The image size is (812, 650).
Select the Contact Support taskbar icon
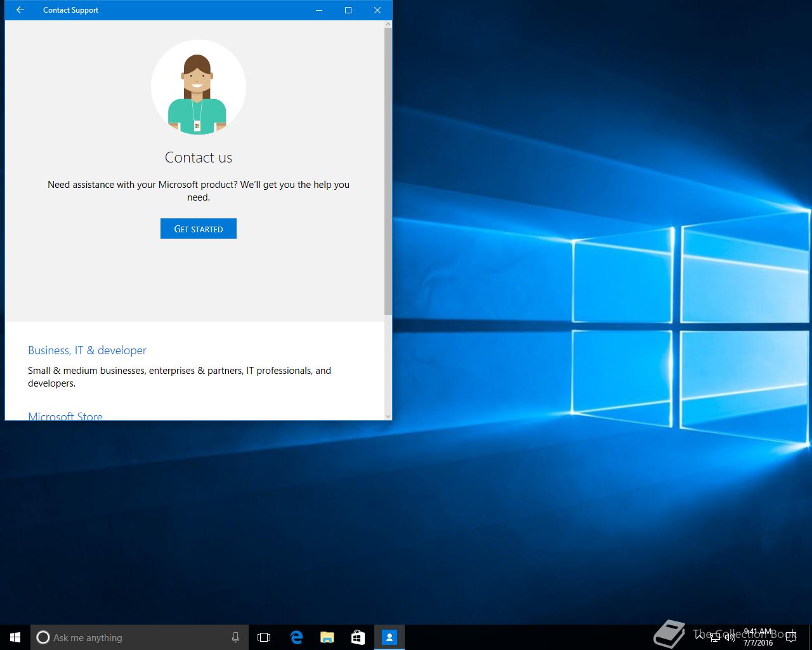coord(390,637)
